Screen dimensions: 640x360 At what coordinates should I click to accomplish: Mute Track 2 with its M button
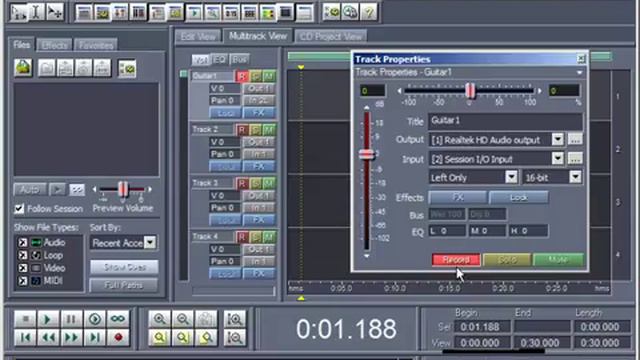pyautogui.click(x=269, y=130)
